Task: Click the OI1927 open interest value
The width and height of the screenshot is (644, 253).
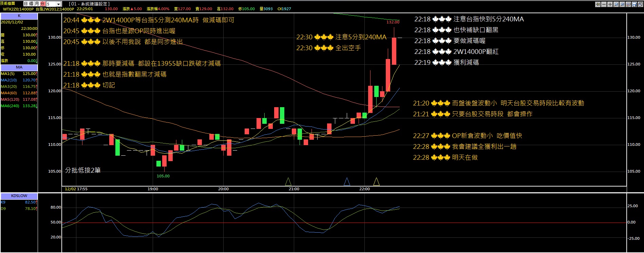Action: point(284,9)
